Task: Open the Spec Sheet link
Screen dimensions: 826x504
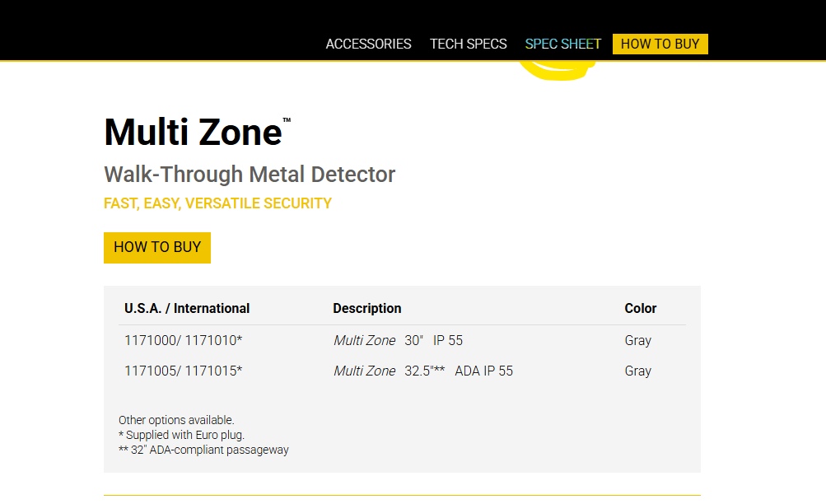Action: [563, 44]
